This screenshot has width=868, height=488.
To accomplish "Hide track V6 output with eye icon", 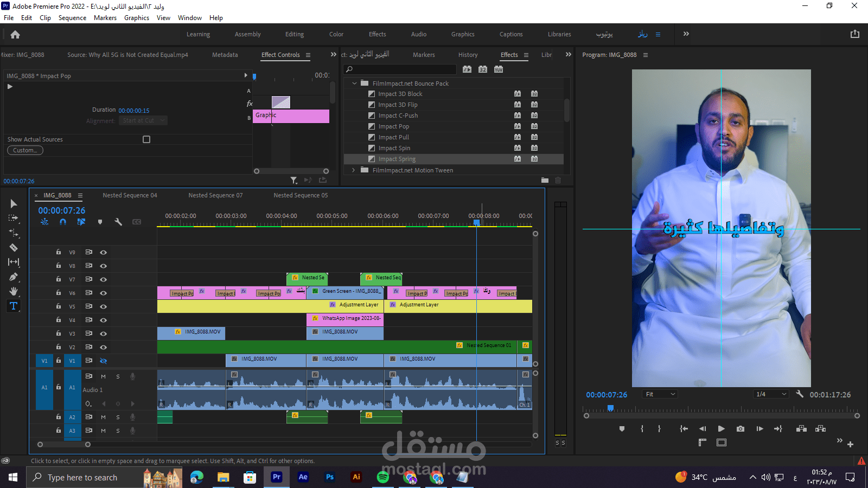I will pyautogui.click(x=103, y=293).
